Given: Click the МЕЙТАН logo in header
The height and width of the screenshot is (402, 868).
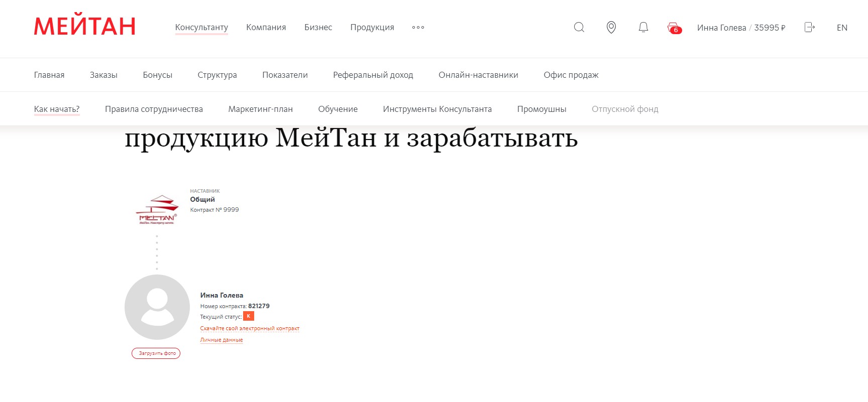Looking at the screenshot, I should point(85,27).
